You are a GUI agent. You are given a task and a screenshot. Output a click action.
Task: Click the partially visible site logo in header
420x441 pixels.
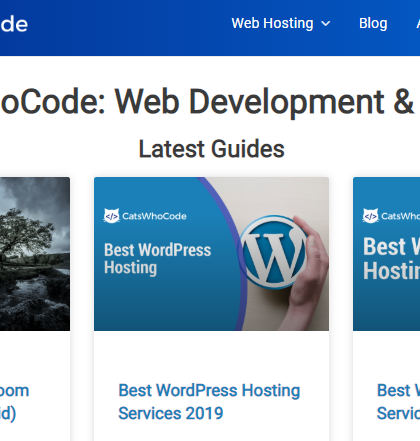tap(14, 24)
